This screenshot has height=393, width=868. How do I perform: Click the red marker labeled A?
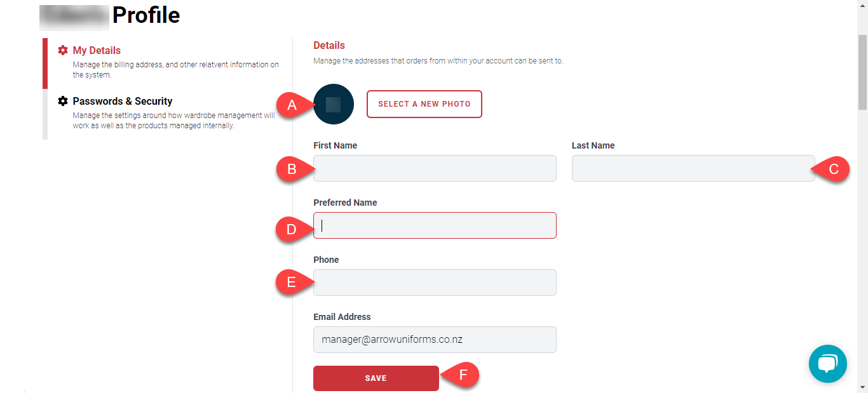[x=291, y=105]
